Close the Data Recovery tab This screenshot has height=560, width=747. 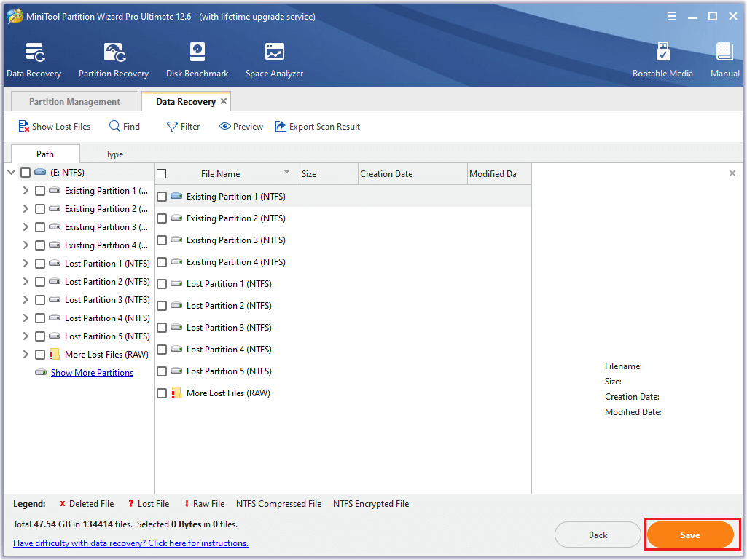224,101
